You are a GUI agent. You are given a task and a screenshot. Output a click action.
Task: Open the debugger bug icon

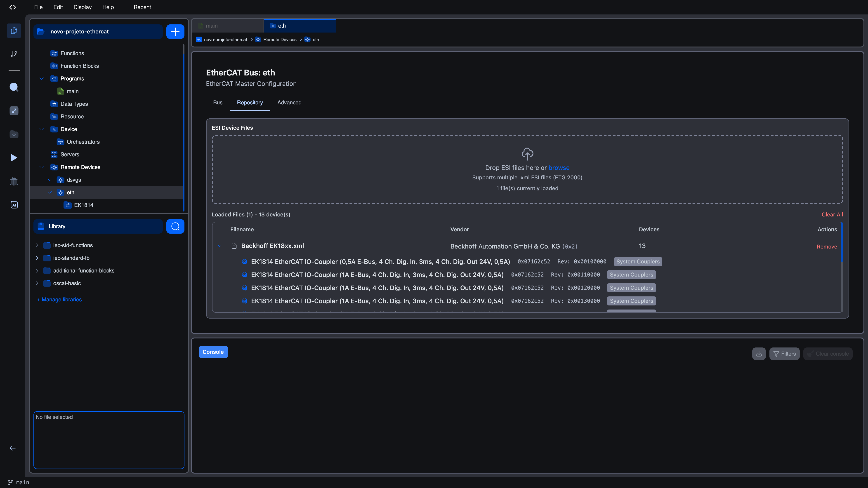tap(14, 181)
